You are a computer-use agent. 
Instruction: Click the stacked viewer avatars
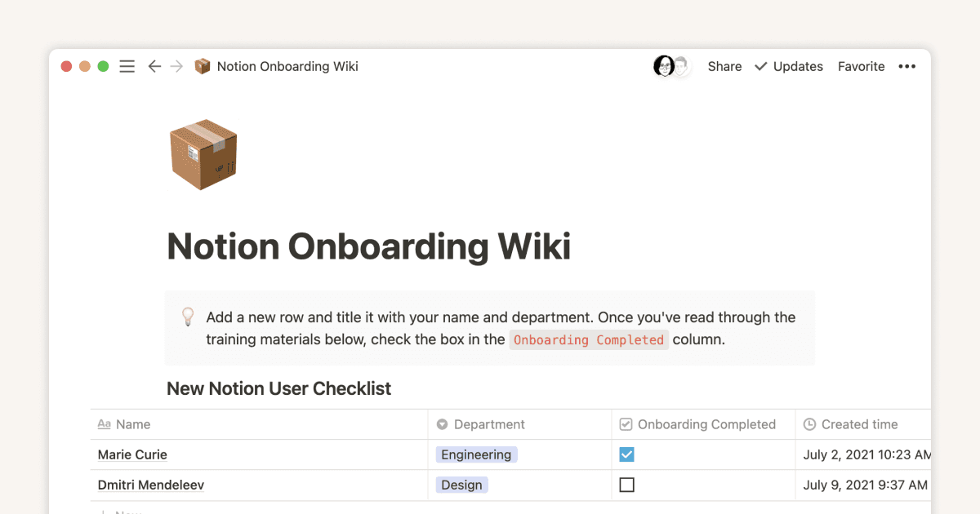[670, 66]
